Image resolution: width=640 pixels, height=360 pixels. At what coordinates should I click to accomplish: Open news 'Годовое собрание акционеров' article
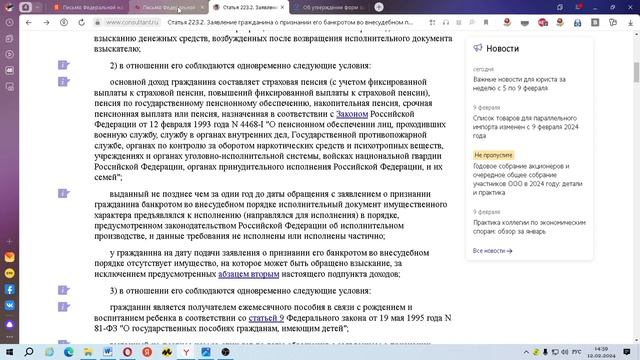[x=528, y=179]
